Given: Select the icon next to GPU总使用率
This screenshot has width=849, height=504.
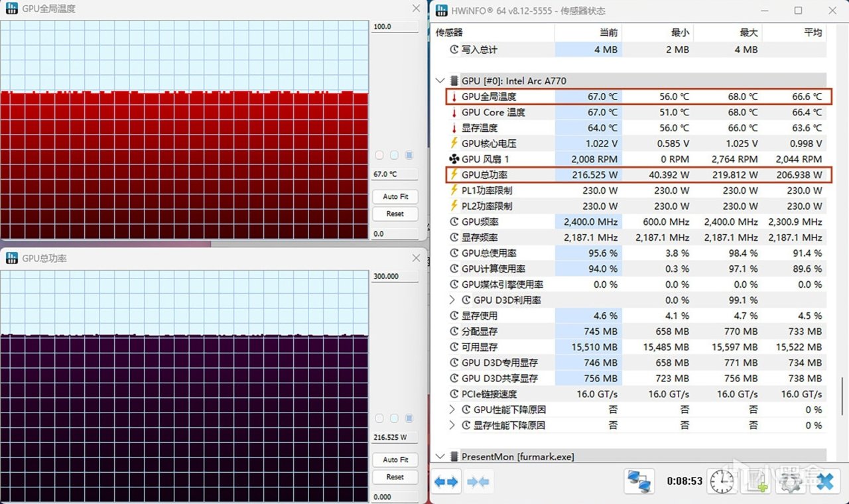Looking at the screenshot, I should tap(454, 253).
